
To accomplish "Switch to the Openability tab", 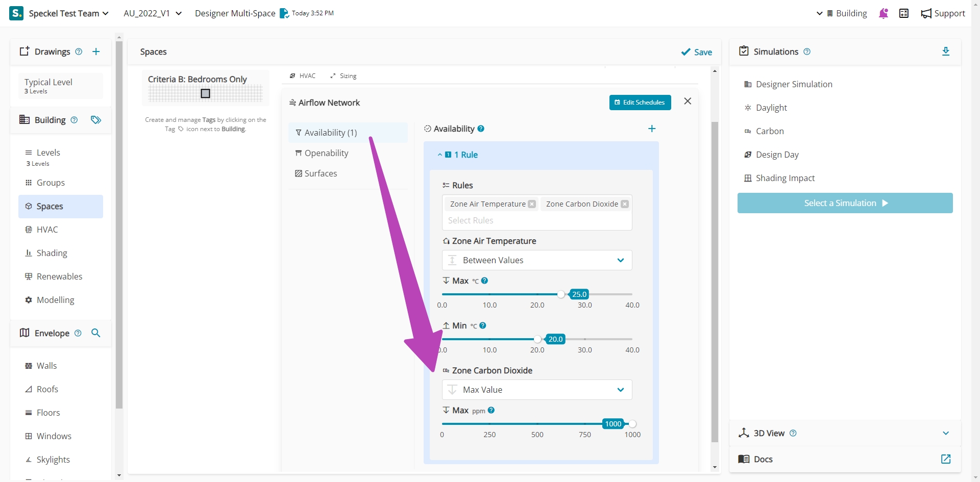I will 326,153.
